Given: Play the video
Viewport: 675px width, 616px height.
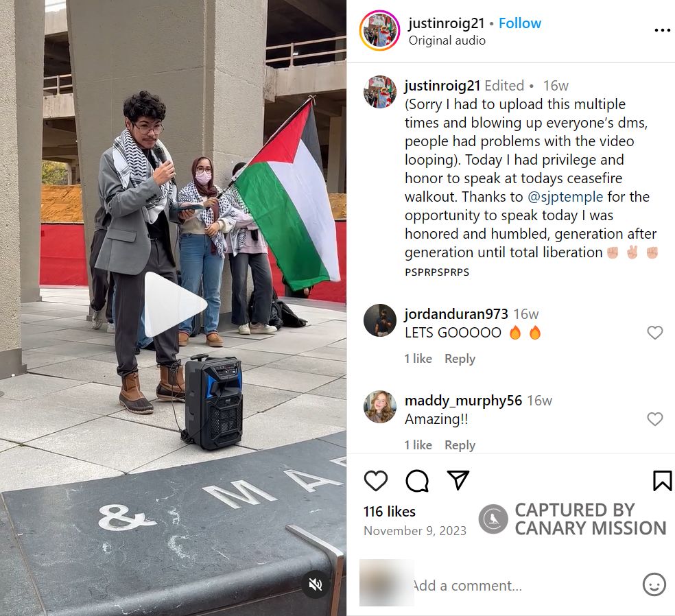Looking at the screenshot, I should (175, 305).
